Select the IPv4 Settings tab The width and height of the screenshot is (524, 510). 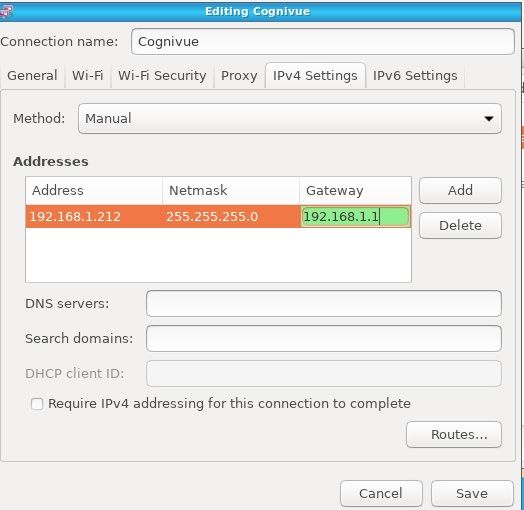click(315, 76)
